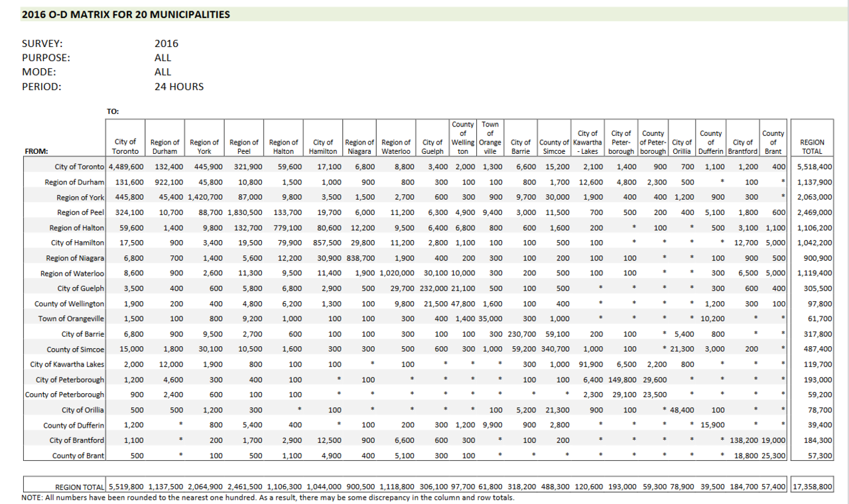
Task: Select the "FROM:" label in header row
Action: pyautogui.click(x=36, y=151)
